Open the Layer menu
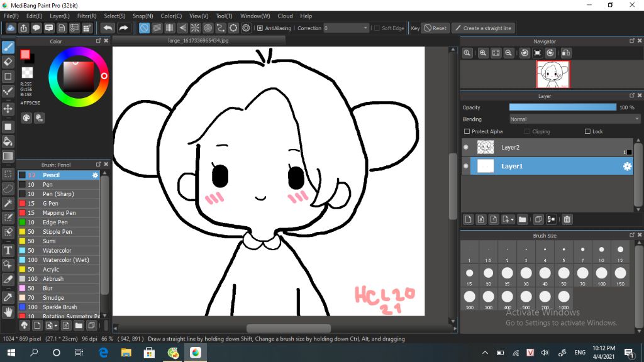 [60, 16]
